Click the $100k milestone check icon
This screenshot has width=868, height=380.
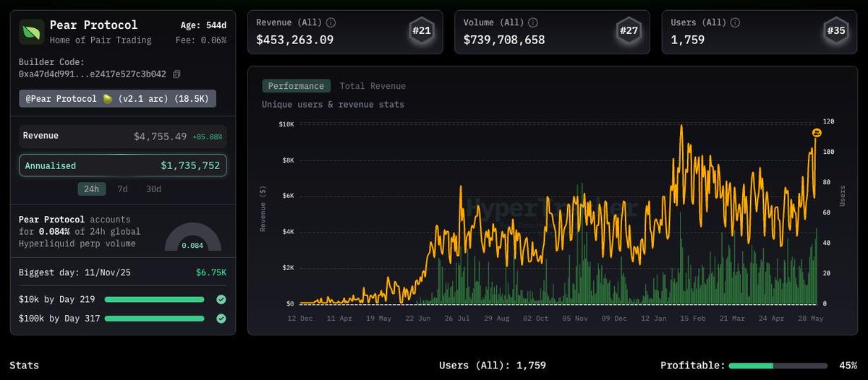click(x=221, y=318)
